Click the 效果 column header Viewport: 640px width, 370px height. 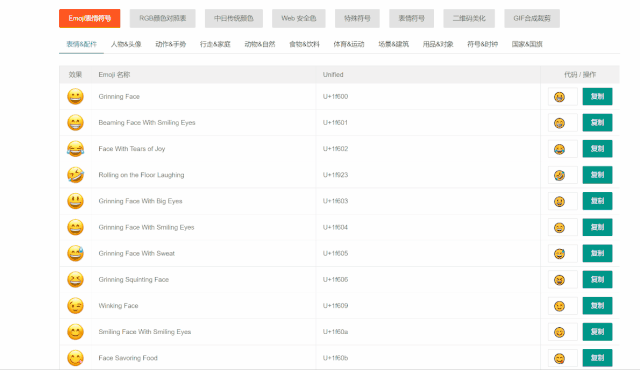pyautogui.click(x=75, y=75)
